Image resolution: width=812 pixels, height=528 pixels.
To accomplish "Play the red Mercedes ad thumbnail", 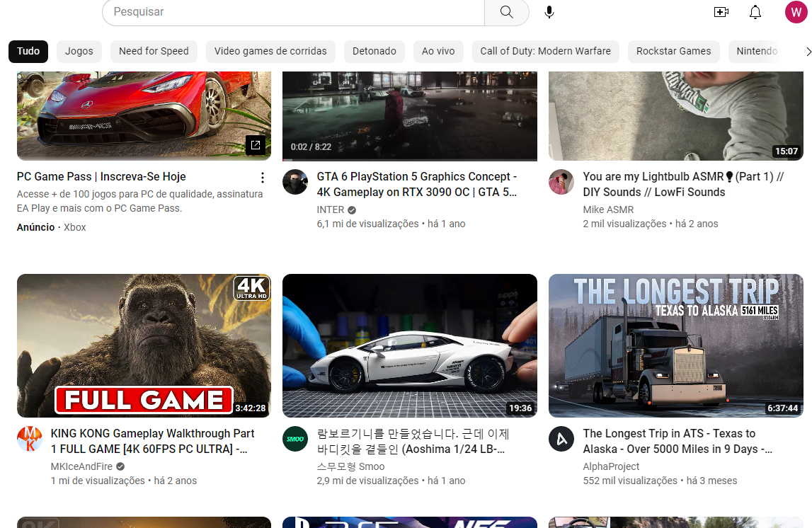I will (144, 116).
